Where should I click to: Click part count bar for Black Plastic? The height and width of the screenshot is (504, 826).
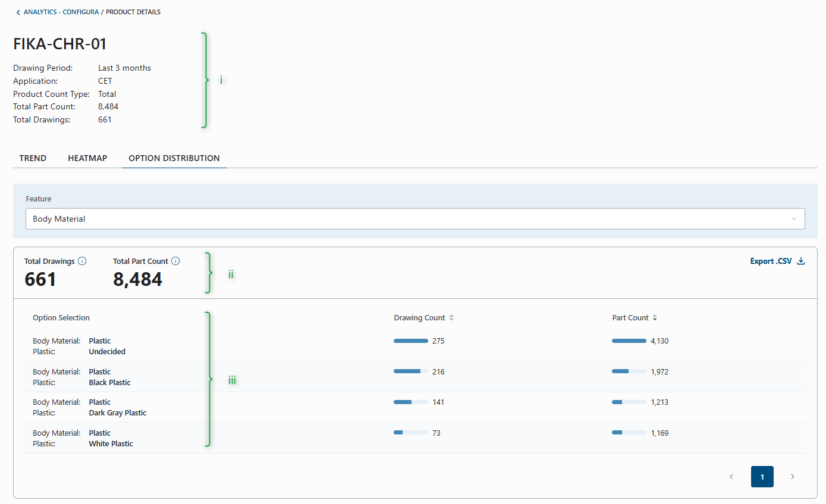[x=629, y=372]
